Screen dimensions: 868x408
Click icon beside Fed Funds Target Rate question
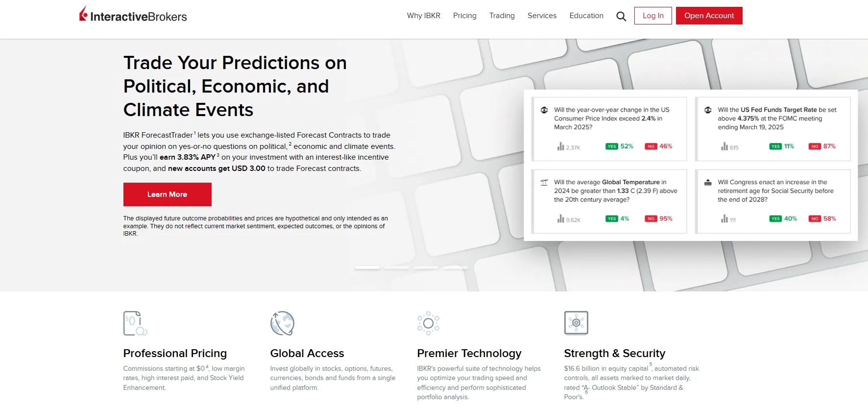click(708, 110)
